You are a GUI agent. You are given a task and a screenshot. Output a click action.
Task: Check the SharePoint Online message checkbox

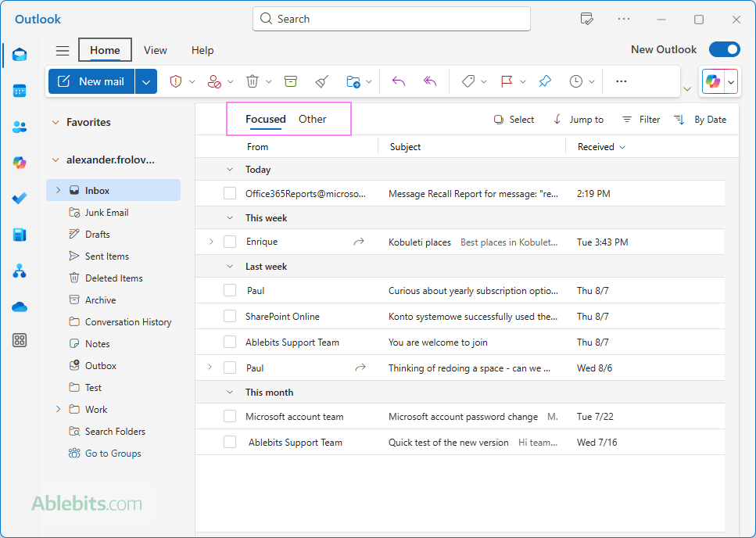[230, 316]
